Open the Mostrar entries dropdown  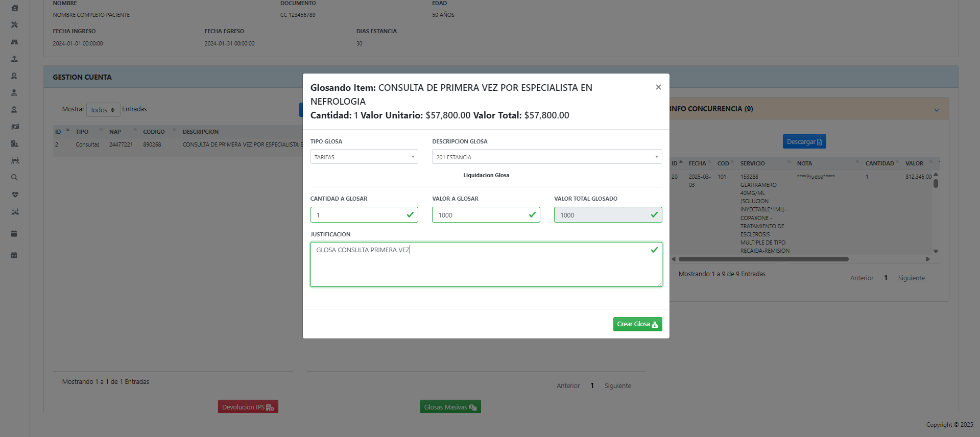(103, 110)
